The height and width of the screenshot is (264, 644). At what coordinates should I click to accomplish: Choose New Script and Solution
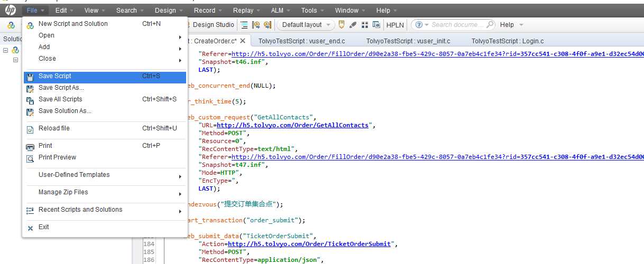click(x=105, y=24)
